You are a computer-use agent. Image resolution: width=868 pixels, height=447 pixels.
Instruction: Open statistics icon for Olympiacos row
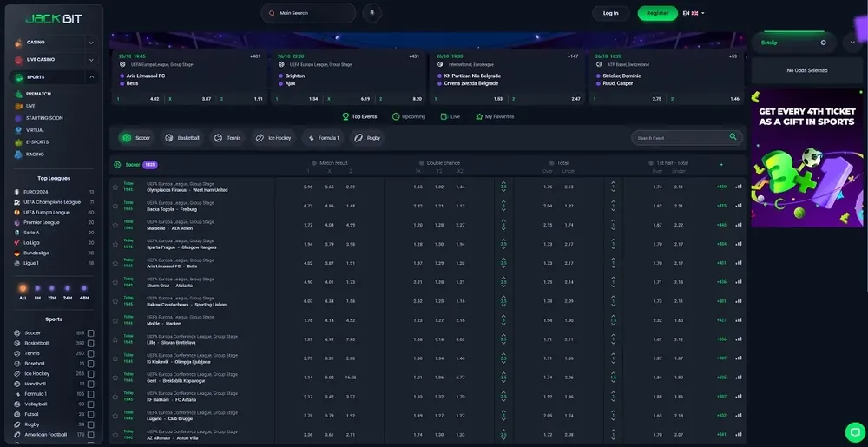point(739,187)
